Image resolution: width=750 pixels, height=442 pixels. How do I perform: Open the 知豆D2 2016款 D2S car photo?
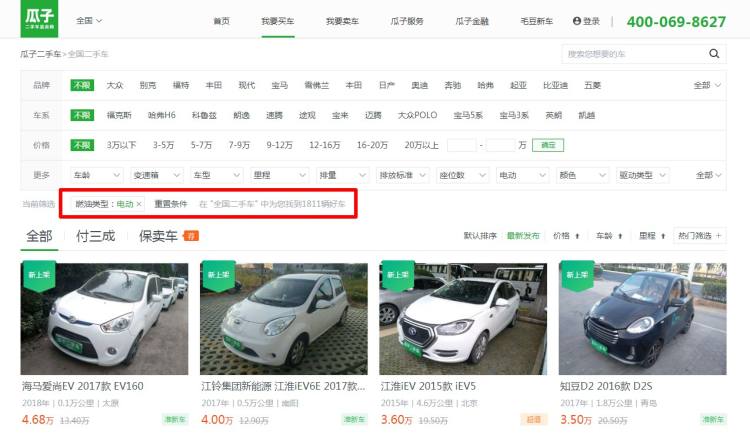642,319
